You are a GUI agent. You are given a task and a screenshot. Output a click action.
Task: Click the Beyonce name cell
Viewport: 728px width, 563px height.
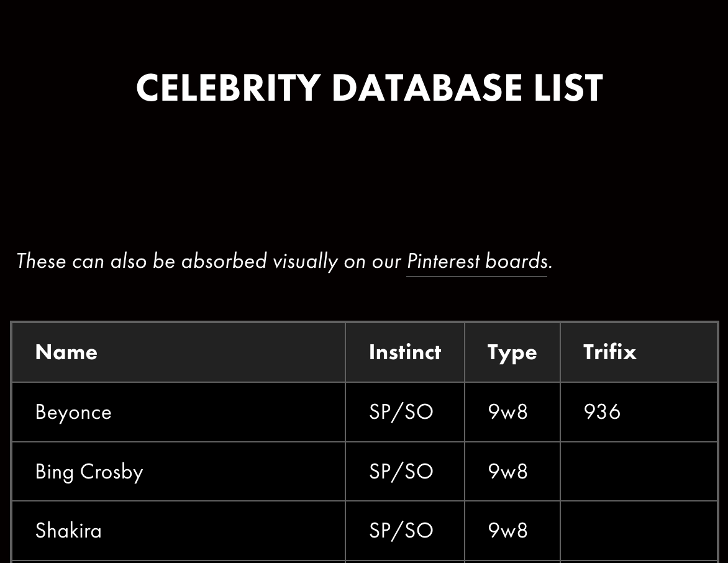[x=73, y=412]
